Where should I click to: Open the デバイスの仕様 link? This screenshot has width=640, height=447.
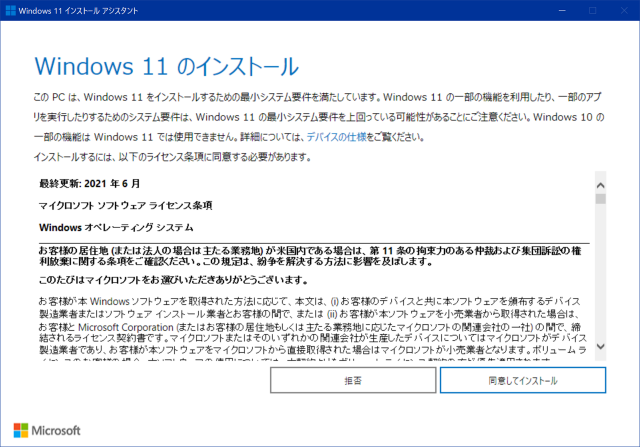coord(336,137)
